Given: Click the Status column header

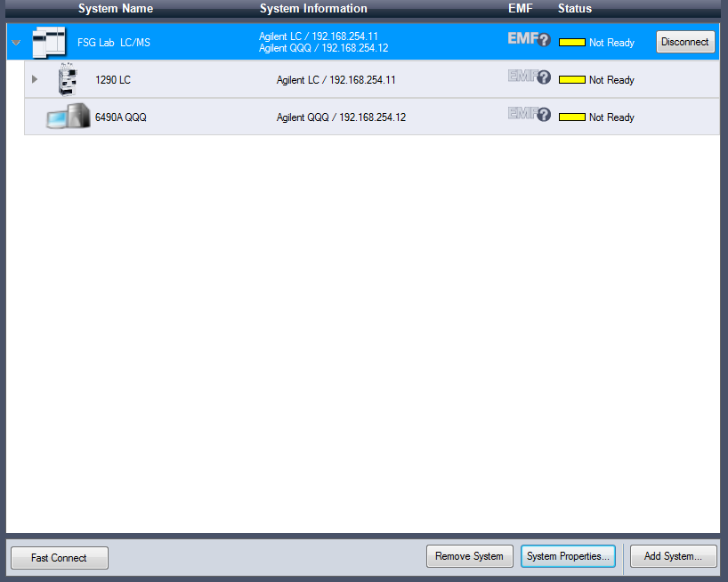Looking at the screenshot, I should [574, 9].
